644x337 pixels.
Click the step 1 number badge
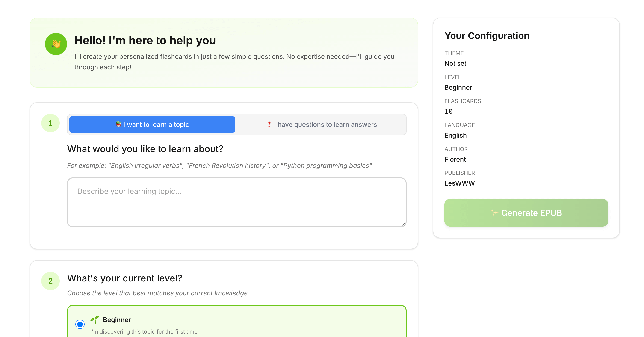click(50, 123)
